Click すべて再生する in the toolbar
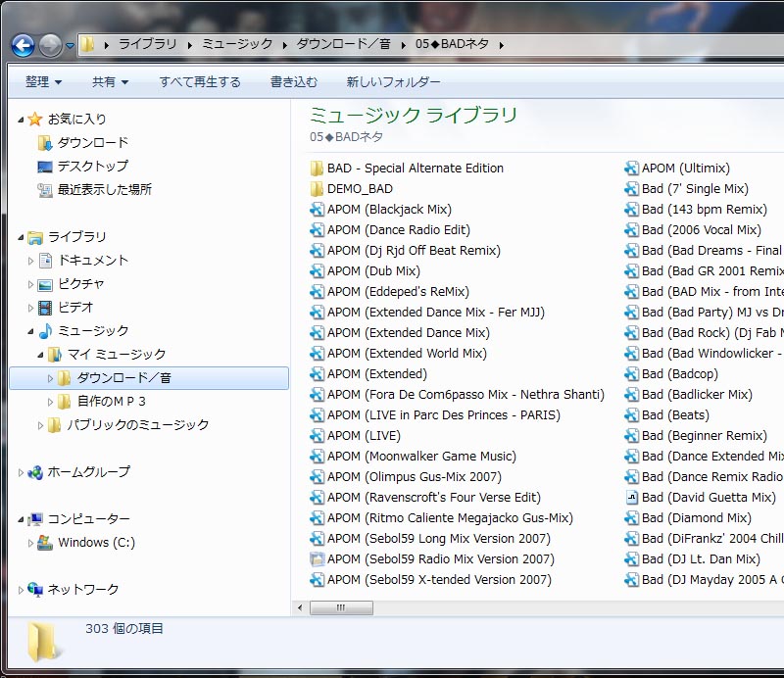The width and height of the screenshot is (784, 678). click(200, 81)
